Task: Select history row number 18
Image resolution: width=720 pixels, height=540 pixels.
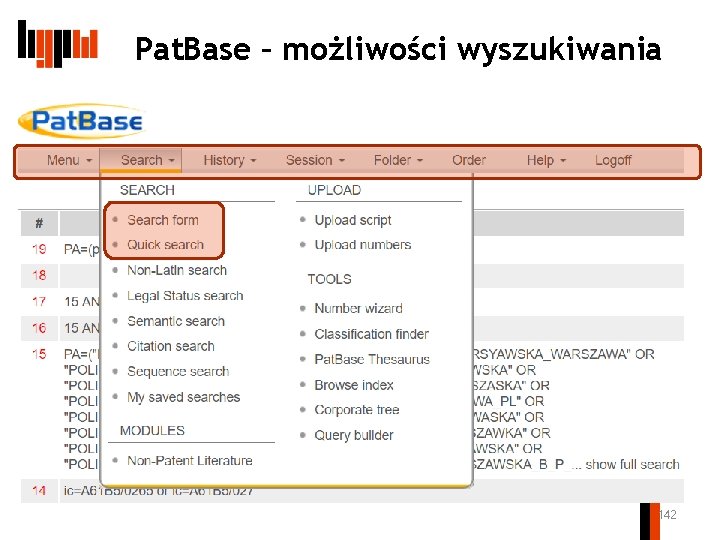Action: (x=39, y=275)
